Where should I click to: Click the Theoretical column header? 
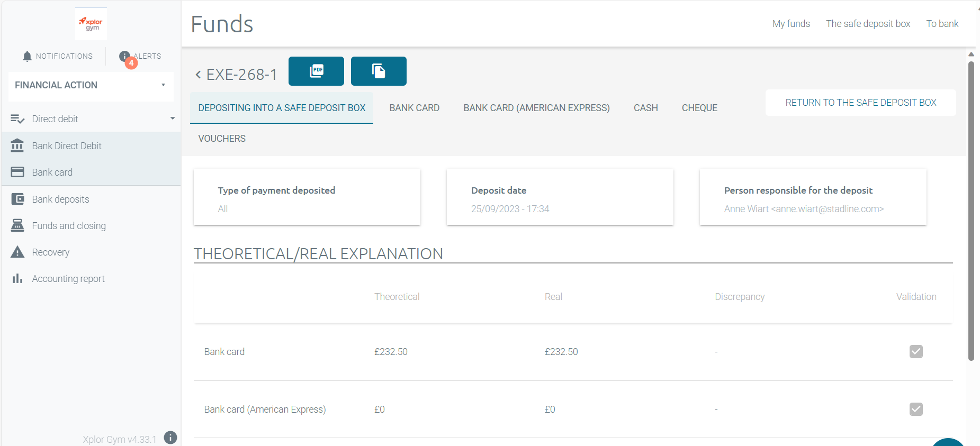(x=397, y=297)
